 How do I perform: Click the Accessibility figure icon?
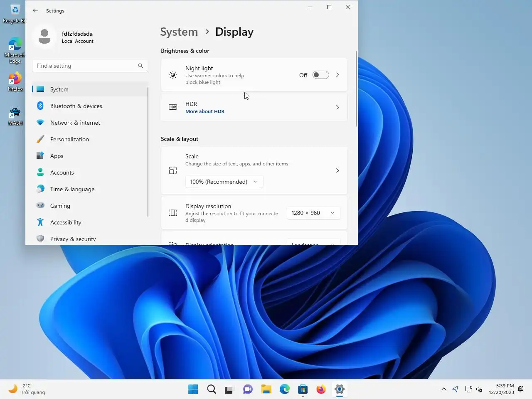click(x=40, y=222)
